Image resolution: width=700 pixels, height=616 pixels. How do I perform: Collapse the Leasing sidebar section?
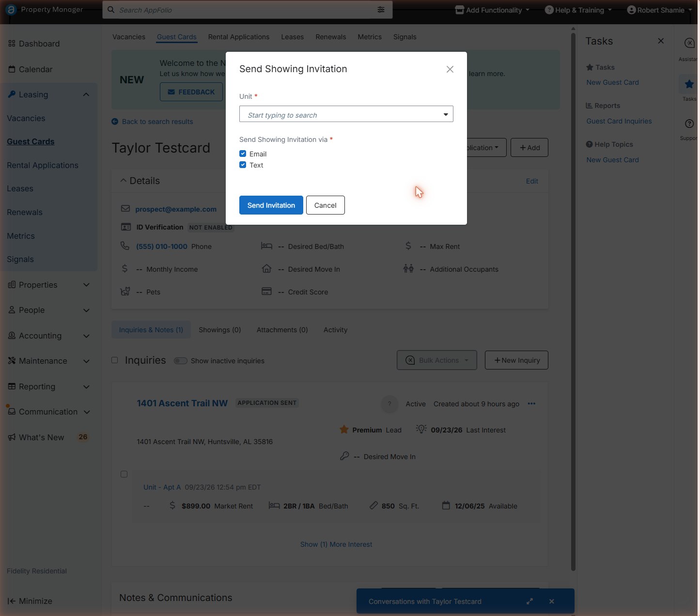pyautogui.click(x=86, y=94)
